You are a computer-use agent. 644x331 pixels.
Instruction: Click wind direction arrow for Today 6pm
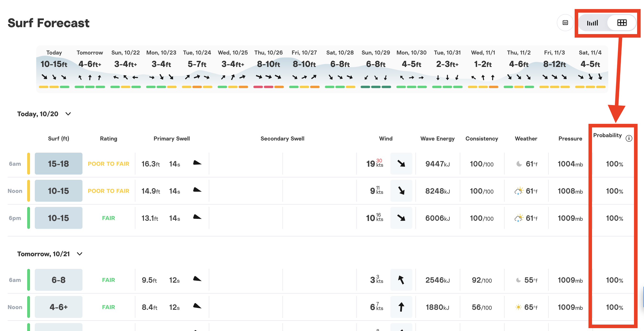(x=401, y=218)
